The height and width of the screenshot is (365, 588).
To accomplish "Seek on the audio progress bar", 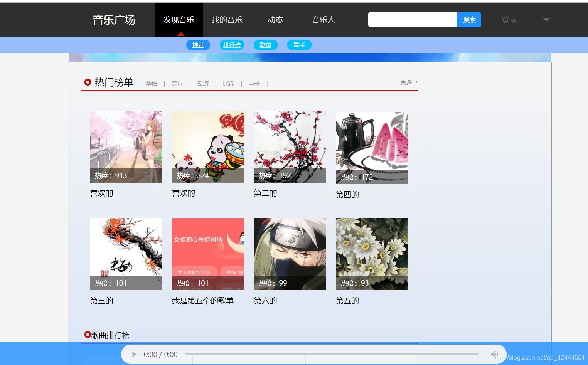I will click(332, 354).
